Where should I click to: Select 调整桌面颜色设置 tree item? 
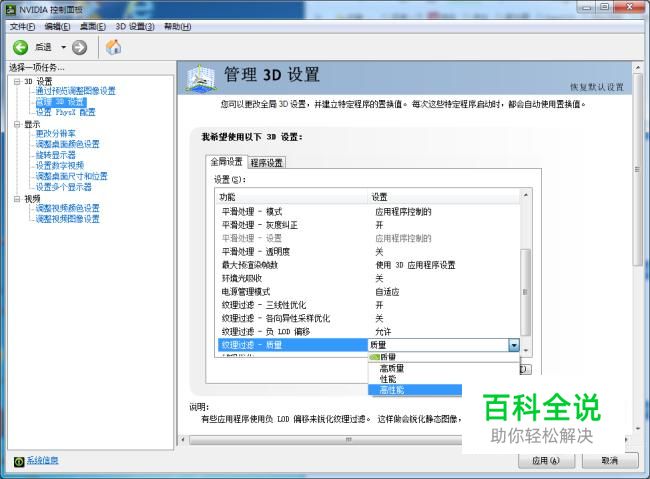tap(68, 144)
